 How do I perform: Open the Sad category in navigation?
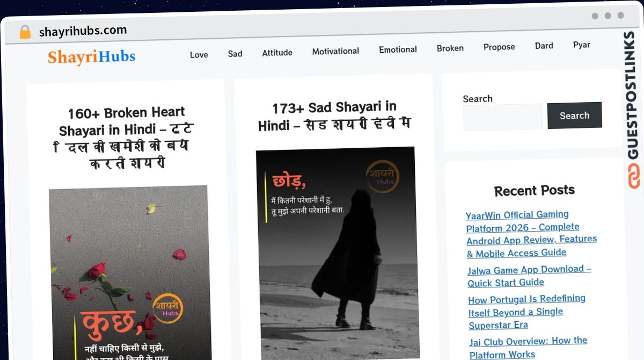pyautogui.click(x=235, y=54)
